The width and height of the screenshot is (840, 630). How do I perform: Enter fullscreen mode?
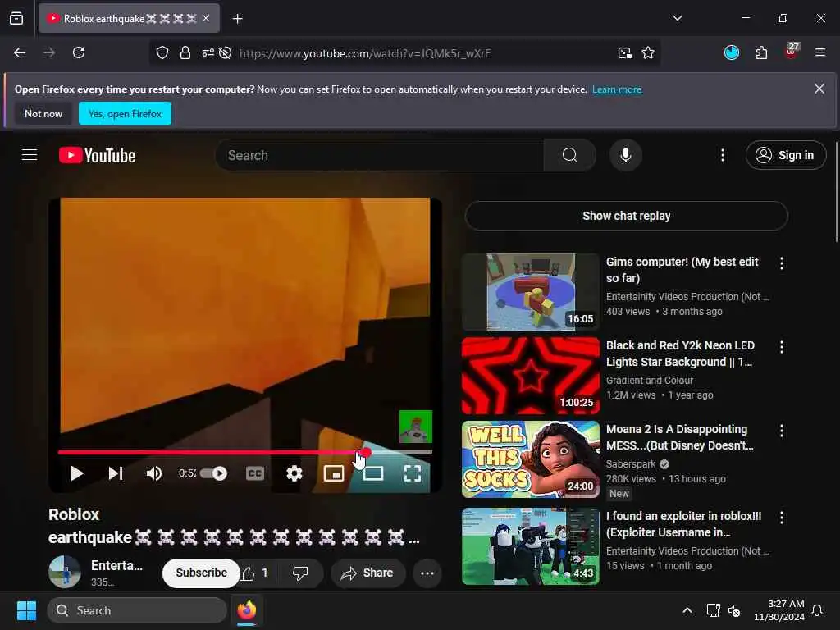[x=413, y=473]
